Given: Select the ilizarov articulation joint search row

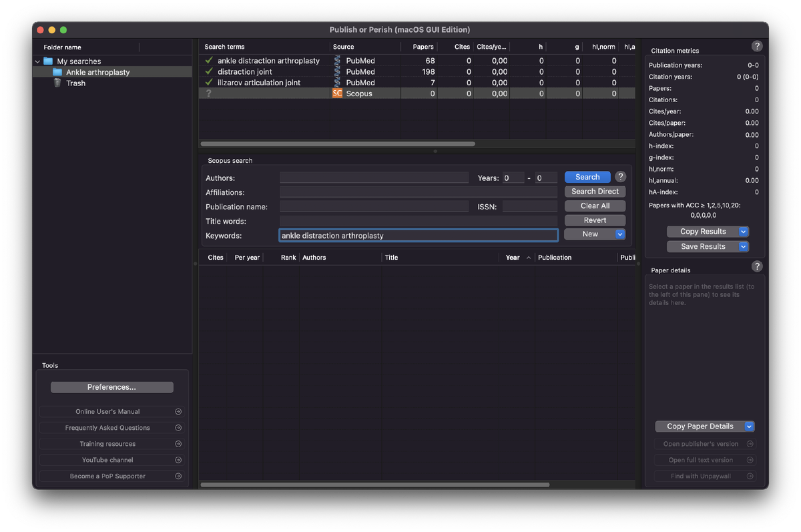Looking at the screenshot, I should point(417,83).
